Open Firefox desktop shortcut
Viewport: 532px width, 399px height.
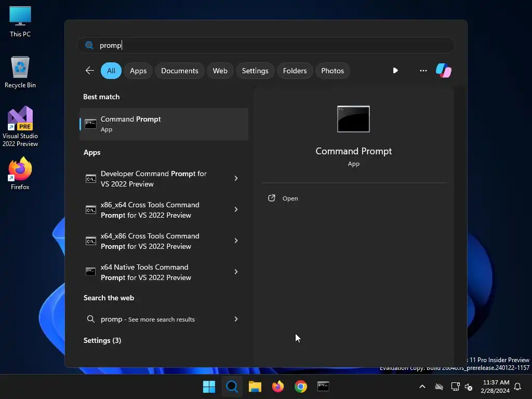(20, 174)
